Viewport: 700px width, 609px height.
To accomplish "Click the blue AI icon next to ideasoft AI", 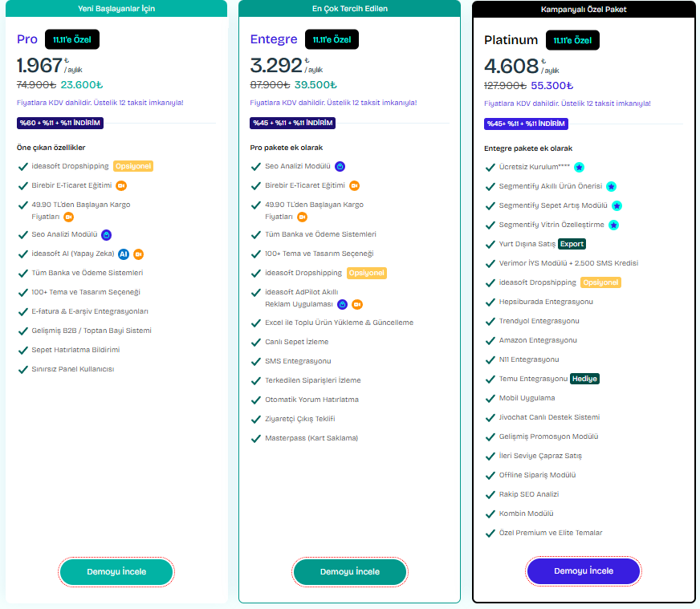I will click(x=124, y=254).
